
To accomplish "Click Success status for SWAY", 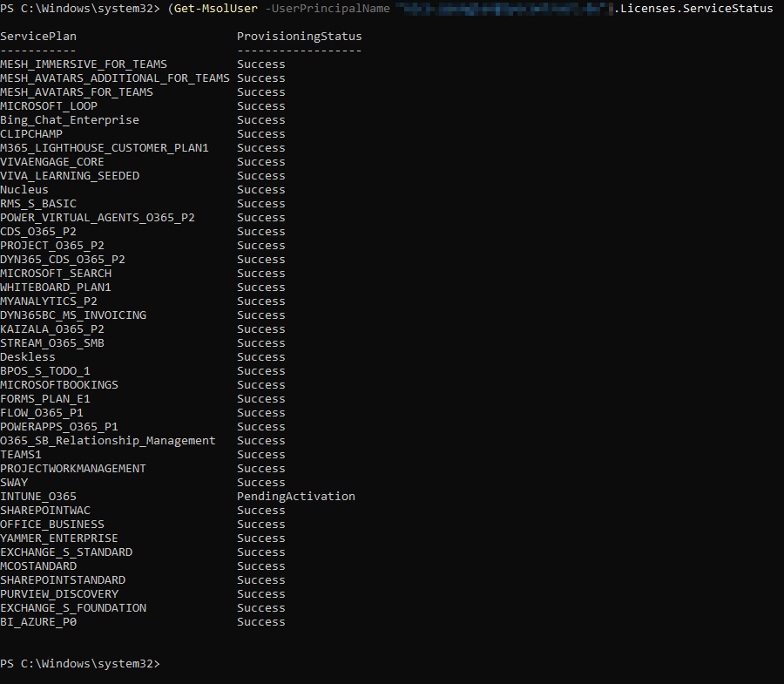I will 261,483.
